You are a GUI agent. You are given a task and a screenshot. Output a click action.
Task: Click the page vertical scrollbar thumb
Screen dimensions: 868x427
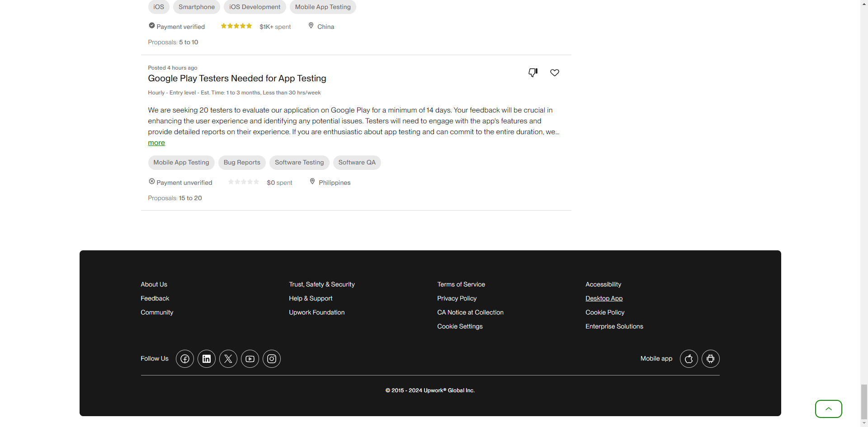(x=864, y=402)
